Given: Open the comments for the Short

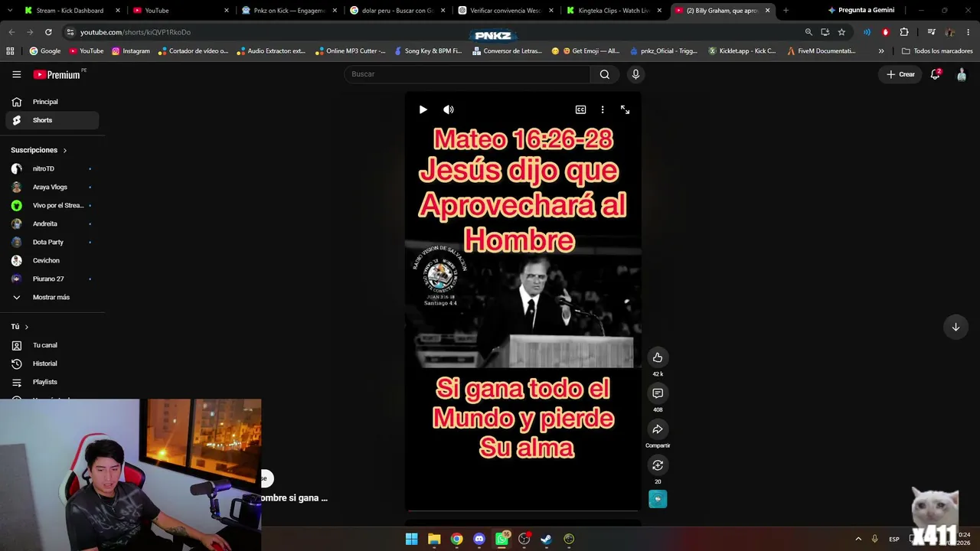Looking at the screenshot, I should tap(658, 393).
